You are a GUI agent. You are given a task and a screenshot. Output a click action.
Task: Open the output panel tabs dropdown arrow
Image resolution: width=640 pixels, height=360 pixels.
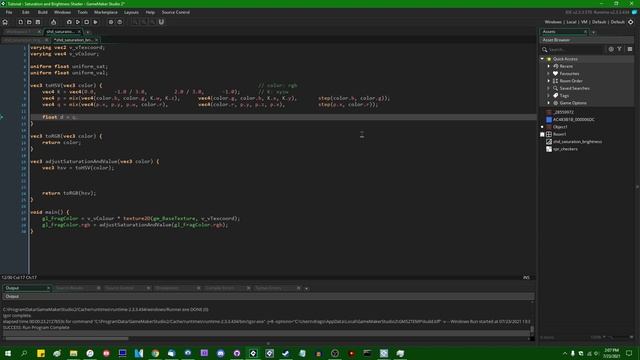[307, 289]
